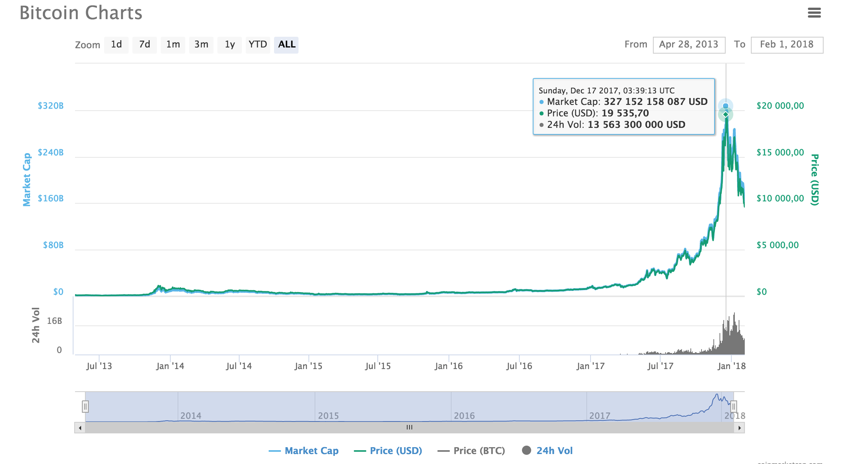
Task: Click the $10 000,00 price axis label
Action: point(780,199)
